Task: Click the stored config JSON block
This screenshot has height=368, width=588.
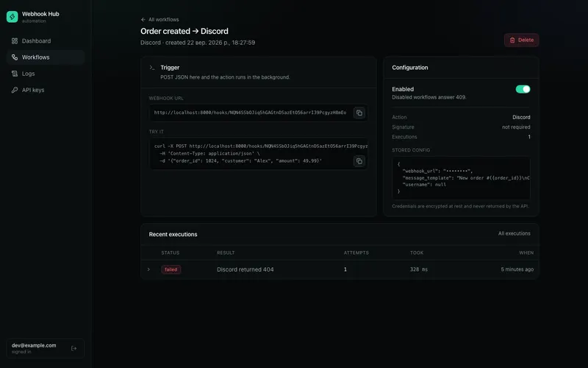Action: [x=461, y=178]
